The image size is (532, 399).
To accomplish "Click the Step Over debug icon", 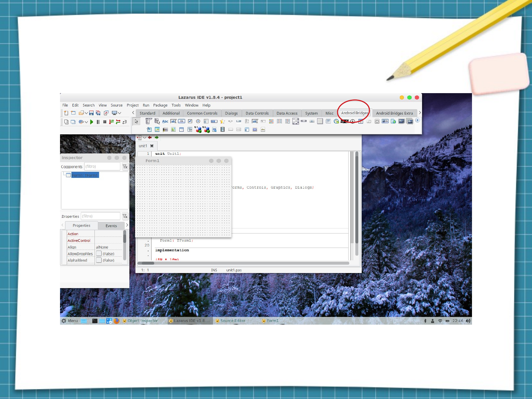I will 118,122.
